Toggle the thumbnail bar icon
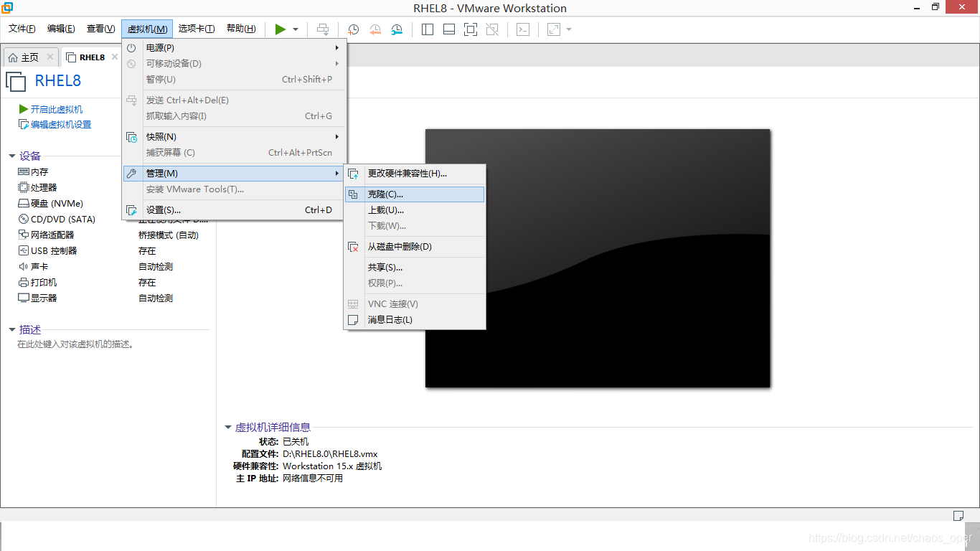Image resolution: width=980 pixels, height=551 pixels. click(449, 29)
